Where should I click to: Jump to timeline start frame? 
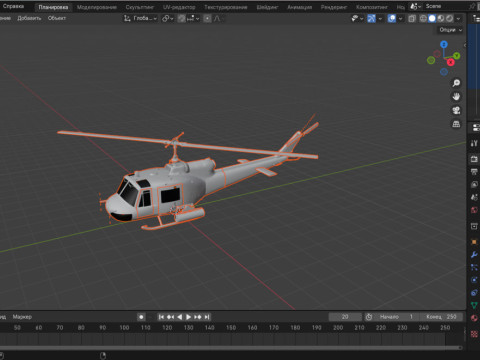161,317
